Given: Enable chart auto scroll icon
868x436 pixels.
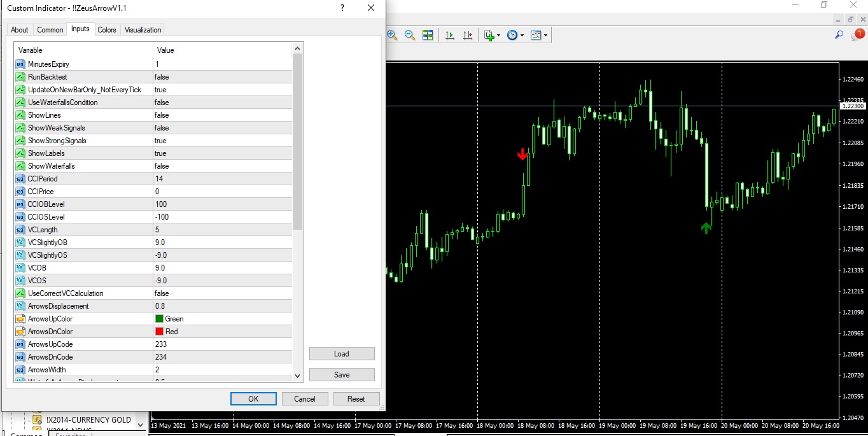Looking at the screenshot, I should click(x=450, y=36).
